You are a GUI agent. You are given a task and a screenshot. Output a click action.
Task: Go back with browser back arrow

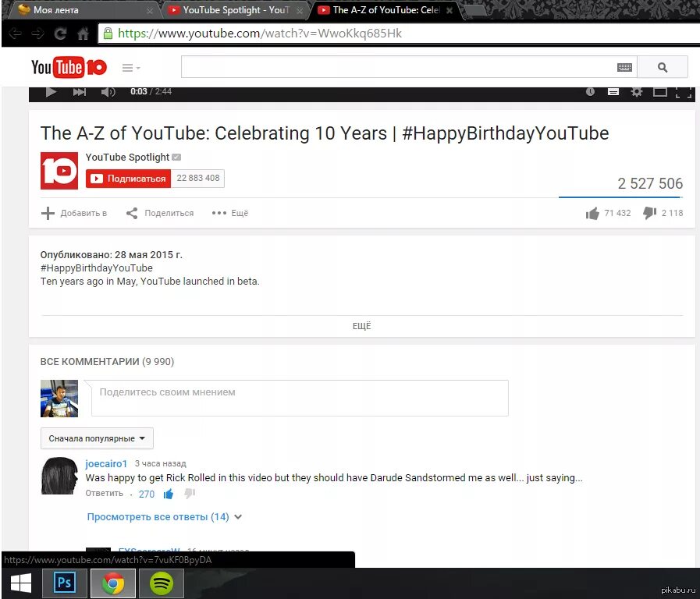click(15, 34)
